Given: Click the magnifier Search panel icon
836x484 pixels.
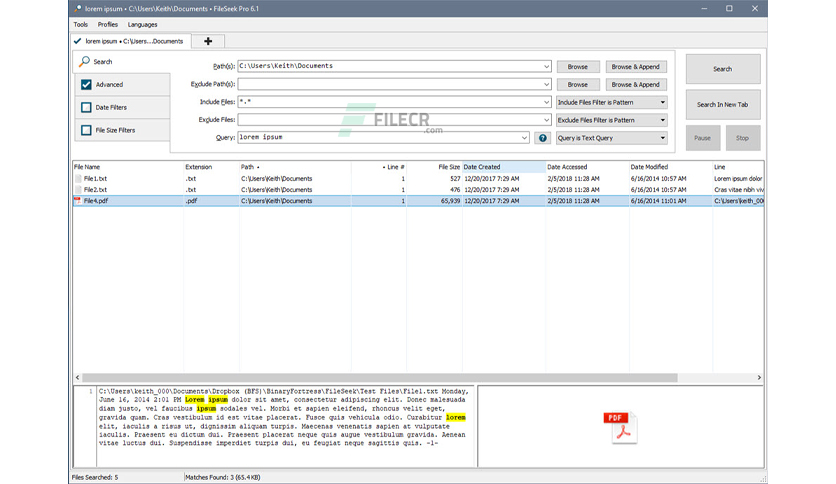Looking at the screenshot, I should pyautogui.click(x=84, y=62).
